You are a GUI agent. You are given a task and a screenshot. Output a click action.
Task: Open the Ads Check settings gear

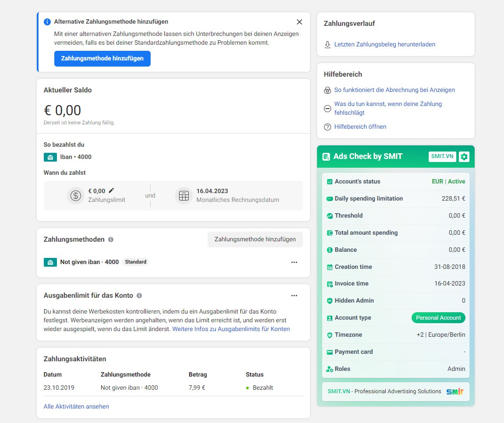464,157
